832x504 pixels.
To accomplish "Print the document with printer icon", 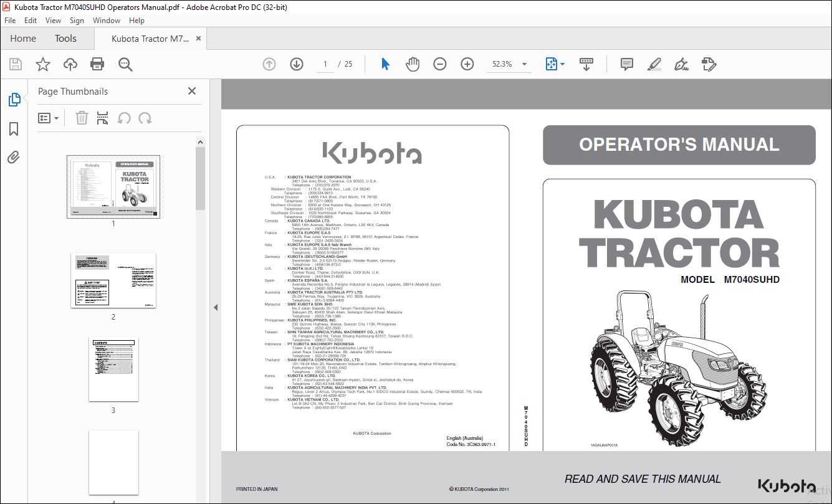I will click(97, 64).
